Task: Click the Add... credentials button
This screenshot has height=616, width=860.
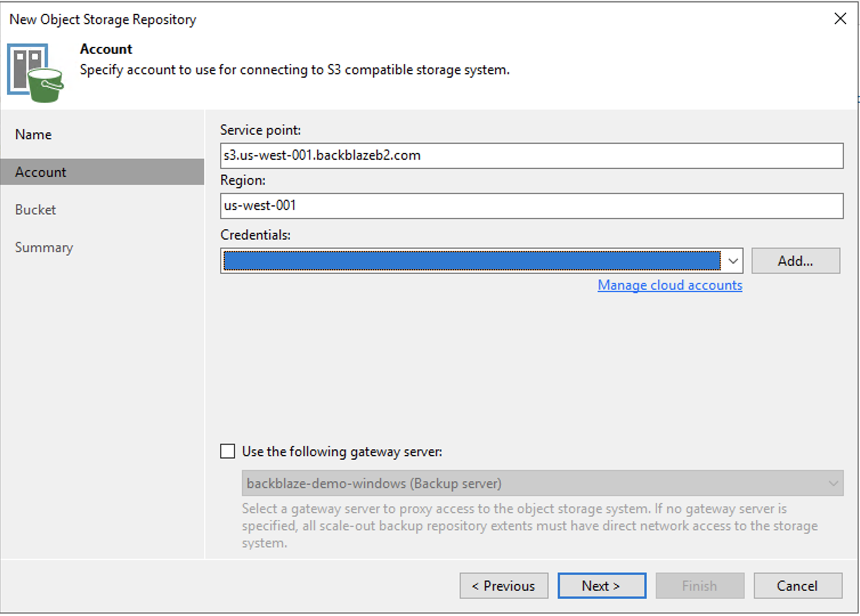Action: coord(796,261)
